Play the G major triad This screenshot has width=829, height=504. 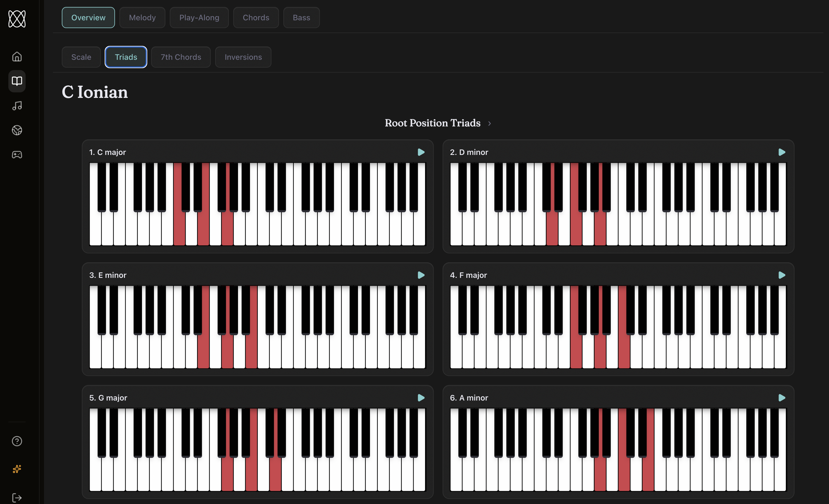coord(421,398)
